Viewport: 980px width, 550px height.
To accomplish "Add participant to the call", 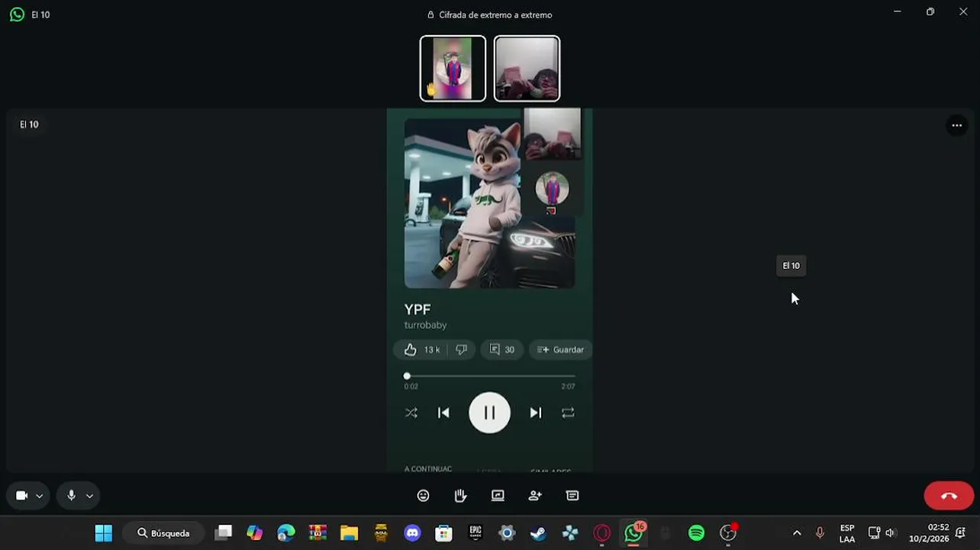I will (535, 496).
